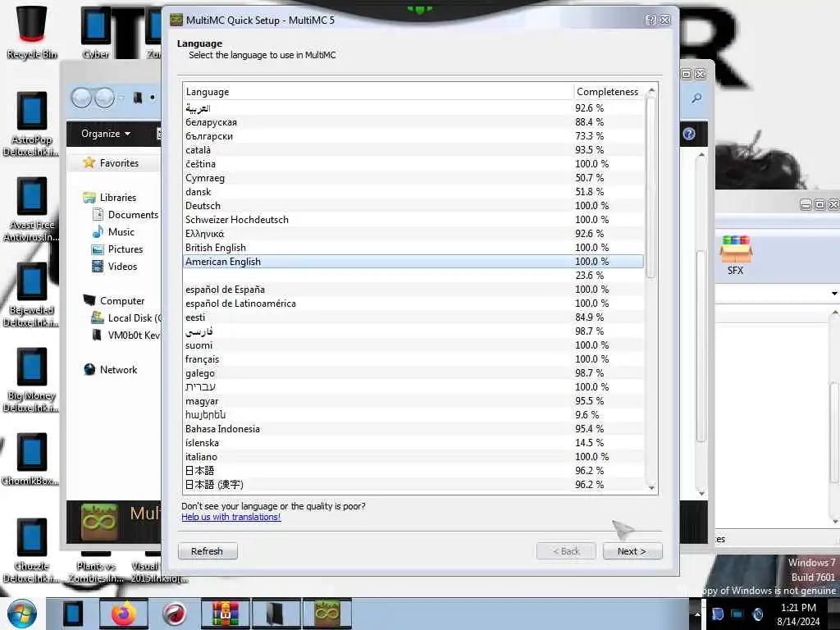This screenshot has width=840, height=630.
Task: Open Explorer recent locations dropdown arrow
Action: point(121,98)
